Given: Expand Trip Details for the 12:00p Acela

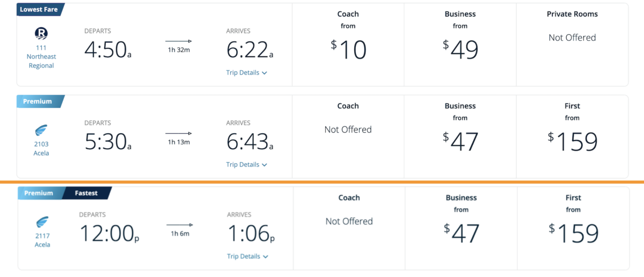Looking at the screenshot, I should point(247,257).
